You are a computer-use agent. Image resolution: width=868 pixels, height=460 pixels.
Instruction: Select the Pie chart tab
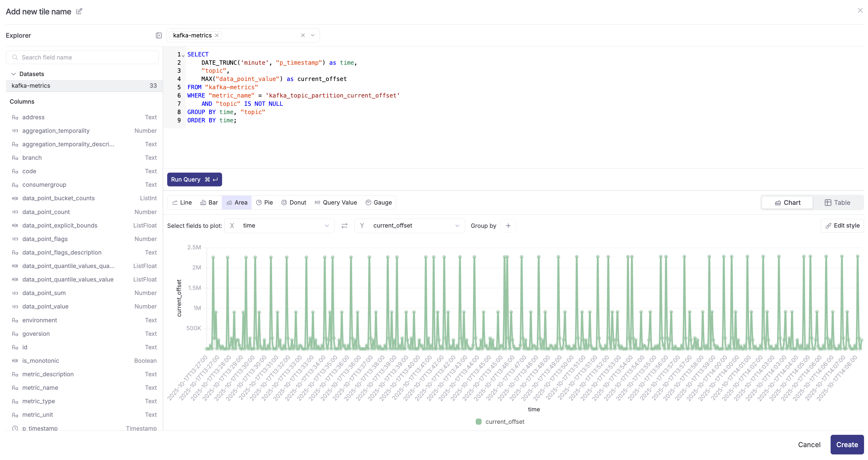pyautogui.click(x=264, y=202)
